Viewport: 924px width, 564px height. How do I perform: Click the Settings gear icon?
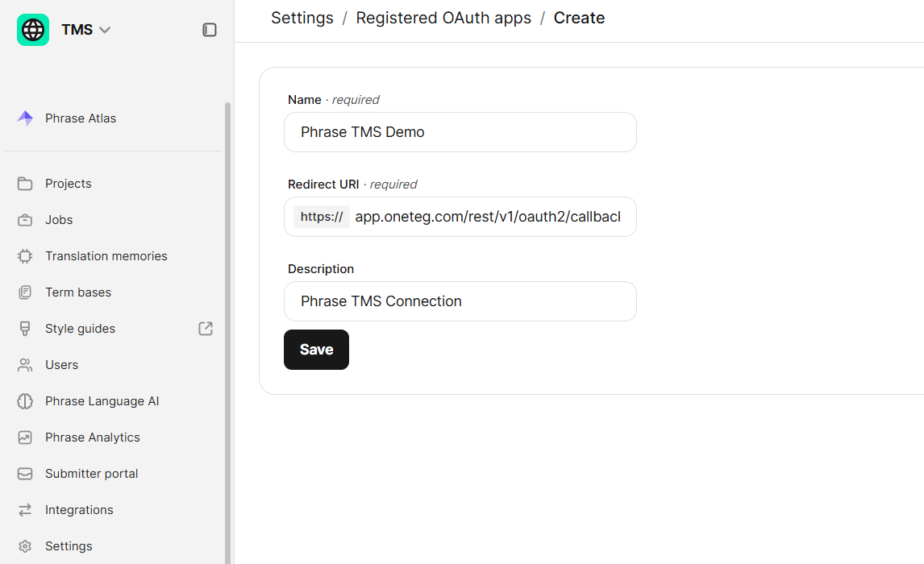click(x=25, y=546)
